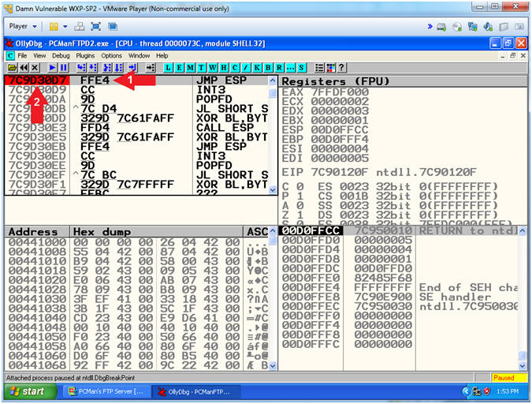Open Breakpoints with B button
The height and width of the screenshot is (404, 532).
[268, 68]
